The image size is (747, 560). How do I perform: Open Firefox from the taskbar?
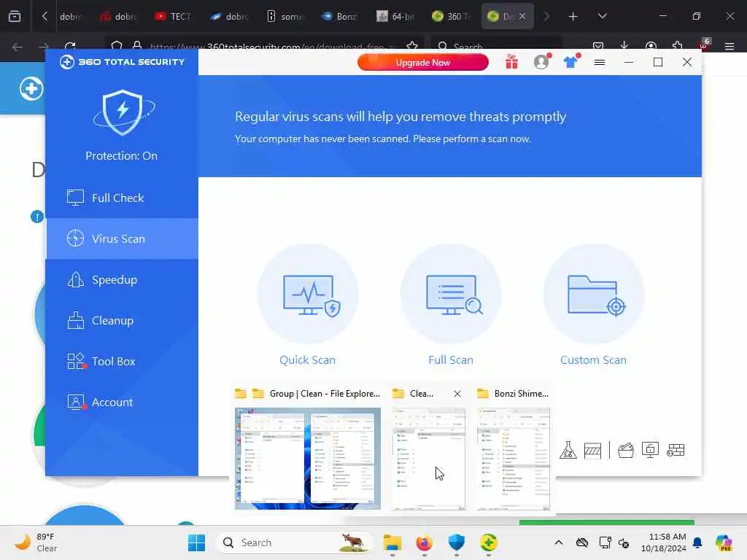coord(424,542)
